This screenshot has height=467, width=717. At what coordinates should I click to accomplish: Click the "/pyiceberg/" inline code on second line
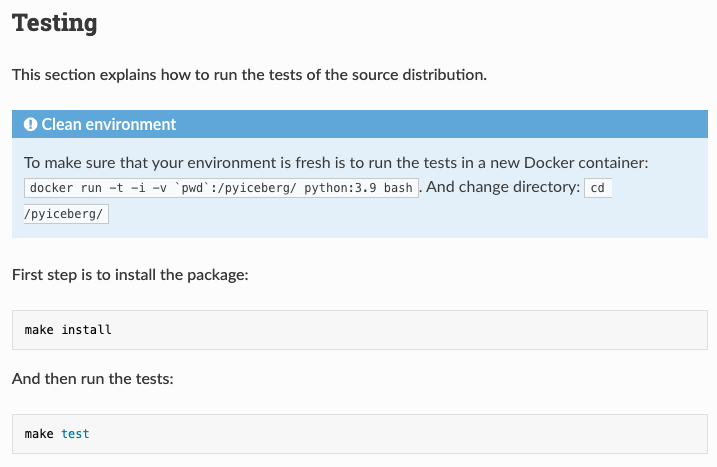[66, 214]
